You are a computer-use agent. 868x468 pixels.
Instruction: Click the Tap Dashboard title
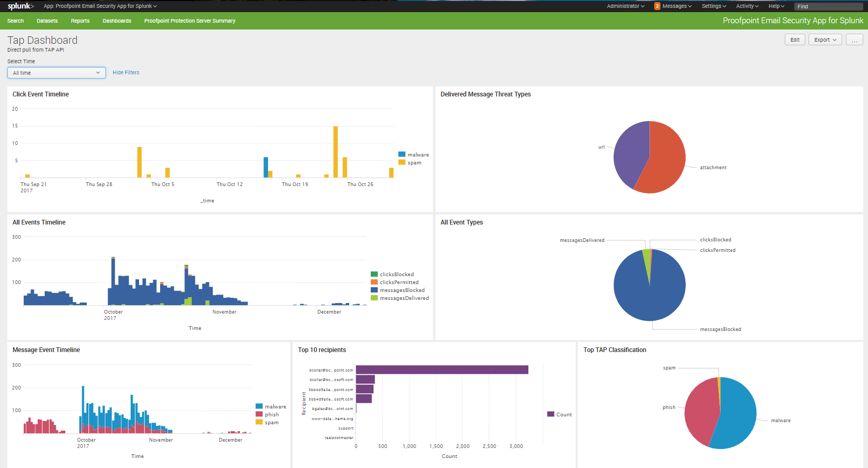42,40
